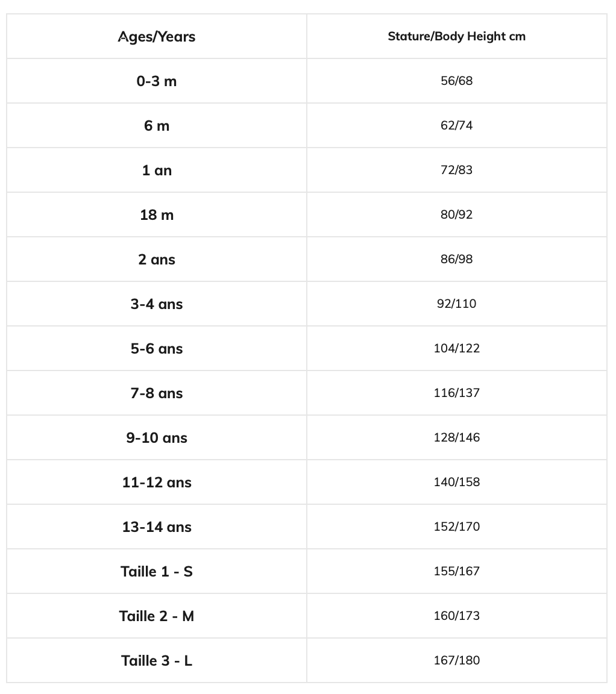Select the 18 m row label
Screen dimensions: 616x694
pos(157,215)
